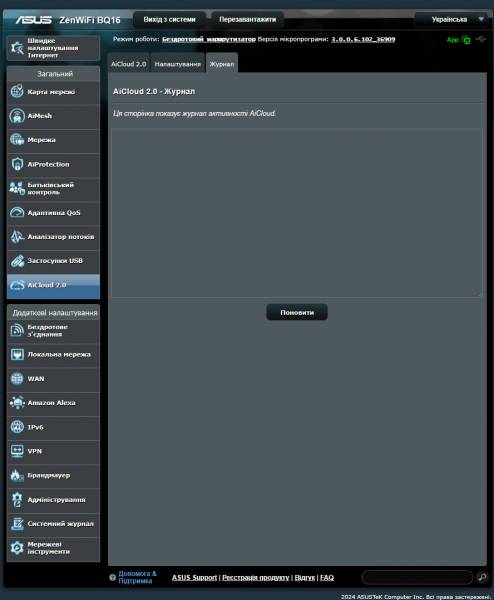Click the WAN globe icon
The width and height of the screenshot is (494, 600).
tap(17, 379)
